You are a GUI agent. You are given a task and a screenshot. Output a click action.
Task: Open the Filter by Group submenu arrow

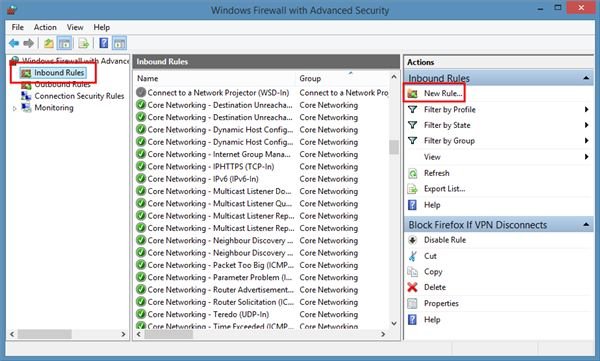click(586, 141)
